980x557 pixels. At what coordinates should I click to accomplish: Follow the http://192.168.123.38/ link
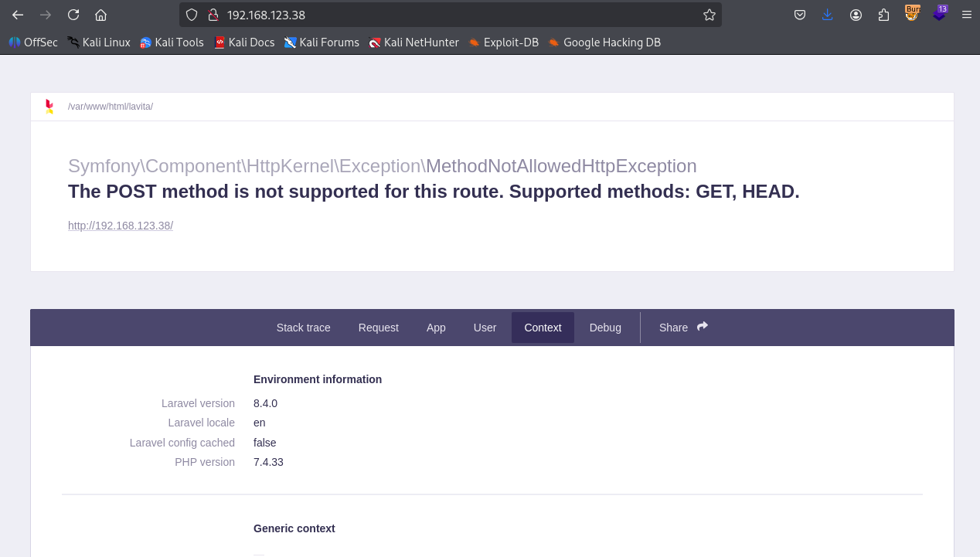tap(121, 226)
